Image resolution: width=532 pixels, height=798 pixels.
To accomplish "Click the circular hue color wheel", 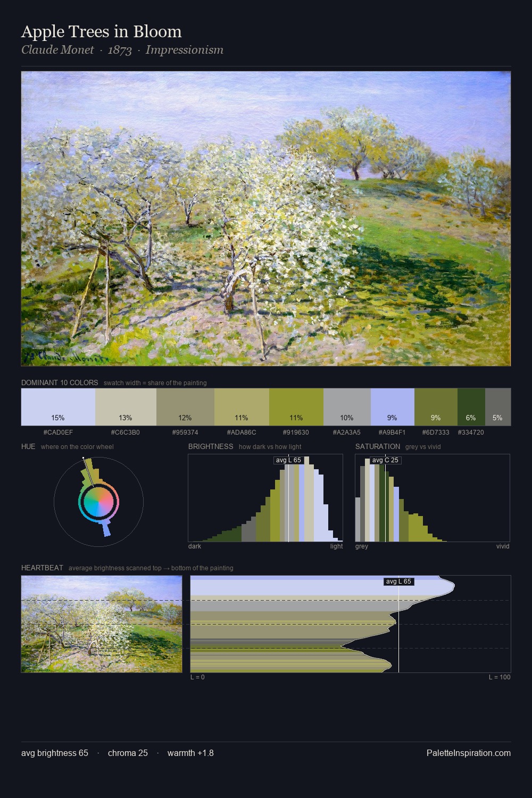I will pos(98,502).
